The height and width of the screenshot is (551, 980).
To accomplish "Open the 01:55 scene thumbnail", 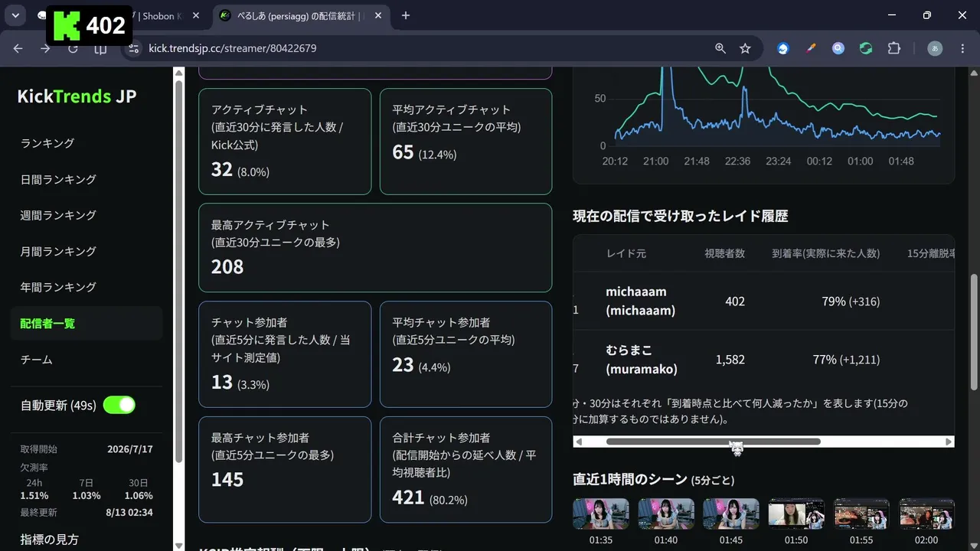I will coord(861,514).
